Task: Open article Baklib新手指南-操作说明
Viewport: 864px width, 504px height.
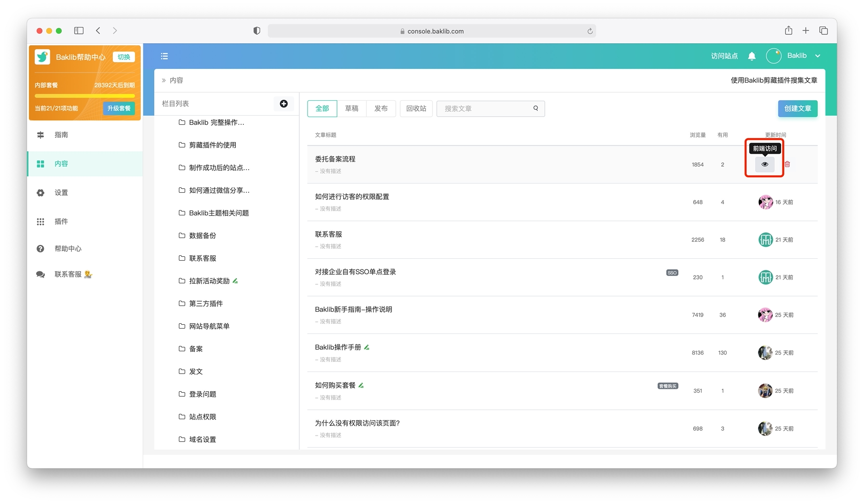Action: click(x=353, y=309)
